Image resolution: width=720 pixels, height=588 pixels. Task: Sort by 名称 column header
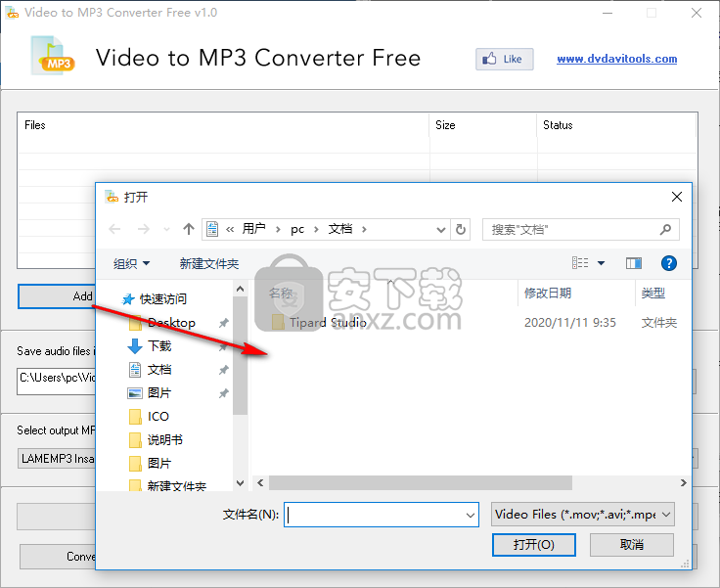tap(281, 294)
